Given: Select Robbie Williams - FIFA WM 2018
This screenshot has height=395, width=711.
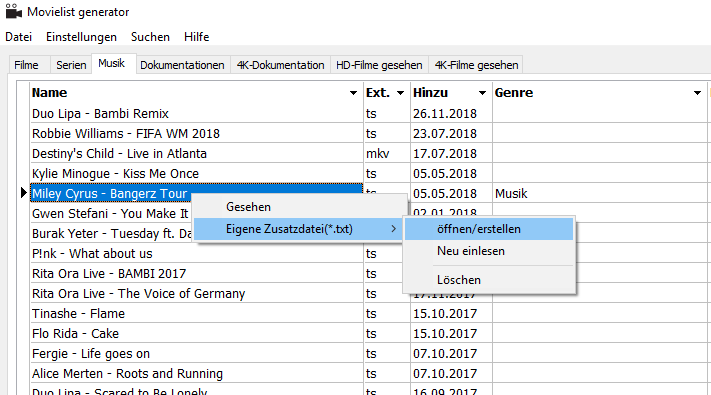Looking at the screenshot, I should click(x=197, y=133).
